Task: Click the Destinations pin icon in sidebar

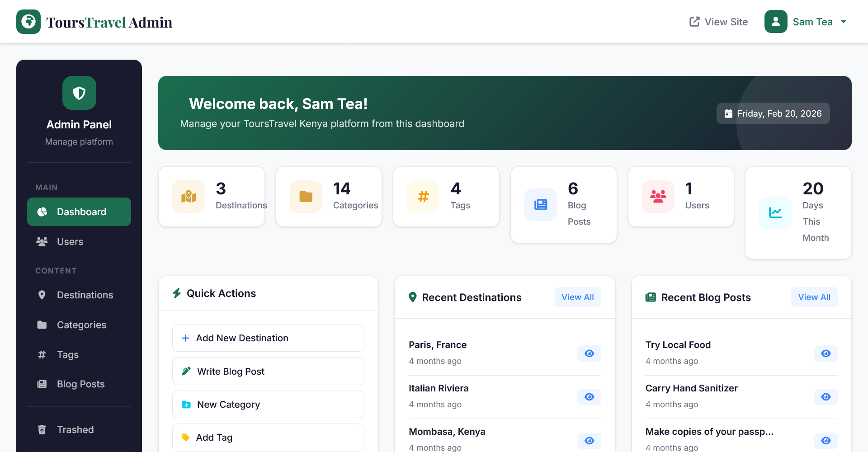Action: tap(42, 295)
